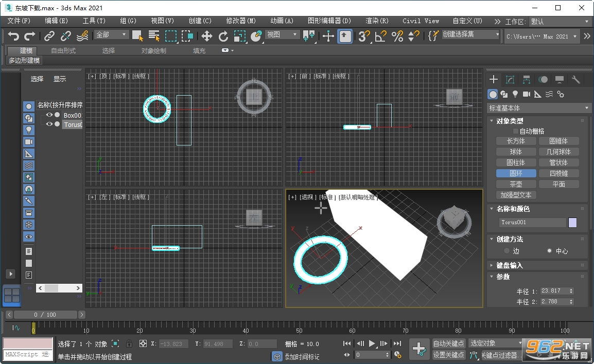This screenshot has height=364, width=594.
Task: Open the Modify panel tab icon
Action: click(x=510, y=80)
